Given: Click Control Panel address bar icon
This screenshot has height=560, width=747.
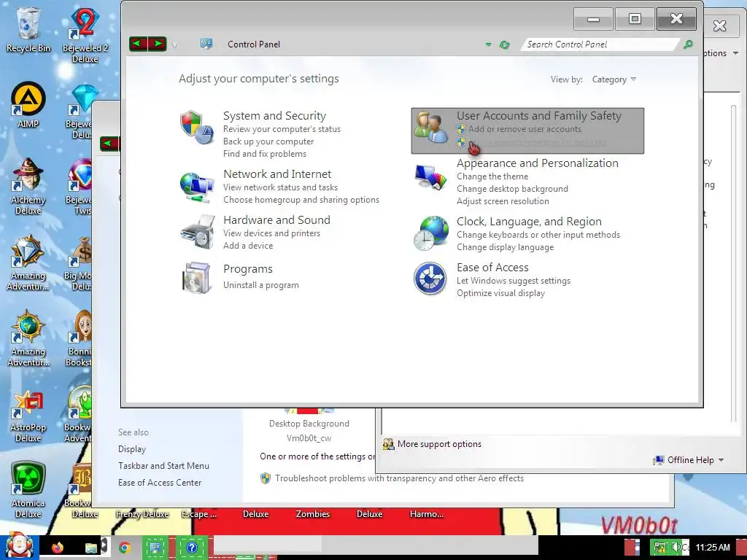Looking at the screenshot, I should click(206, 44).
